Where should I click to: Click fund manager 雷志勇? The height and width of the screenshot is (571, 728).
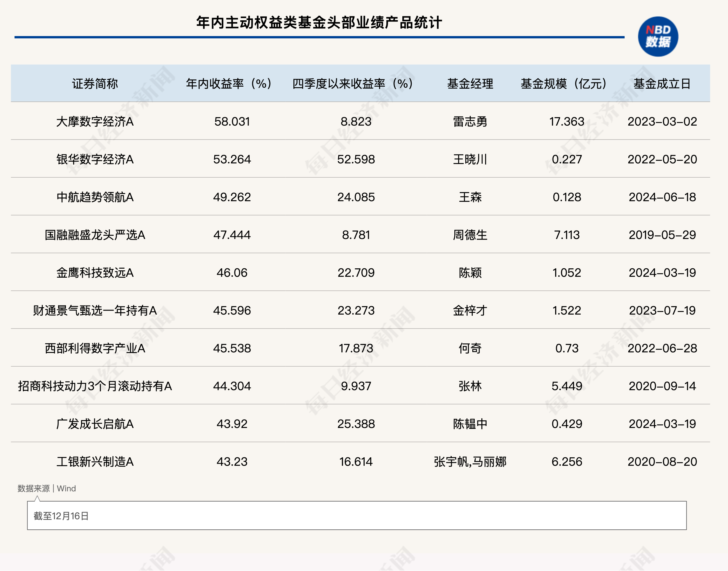[x=470, y=121]
